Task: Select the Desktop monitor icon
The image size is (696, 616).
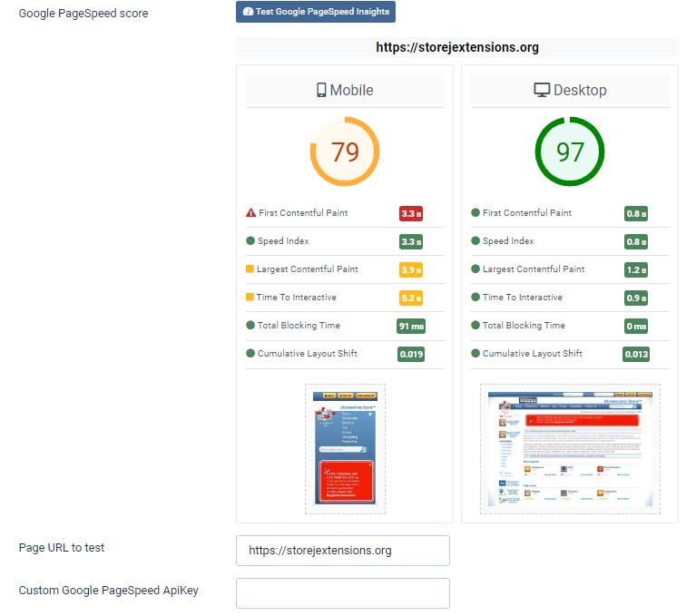Action: (542, 90)
